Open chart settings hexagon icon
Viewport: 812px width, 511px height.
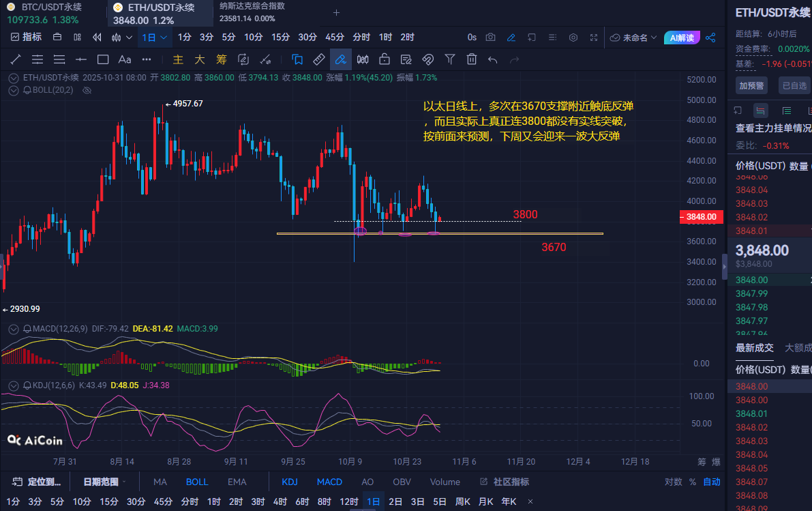tap(573, 38)
